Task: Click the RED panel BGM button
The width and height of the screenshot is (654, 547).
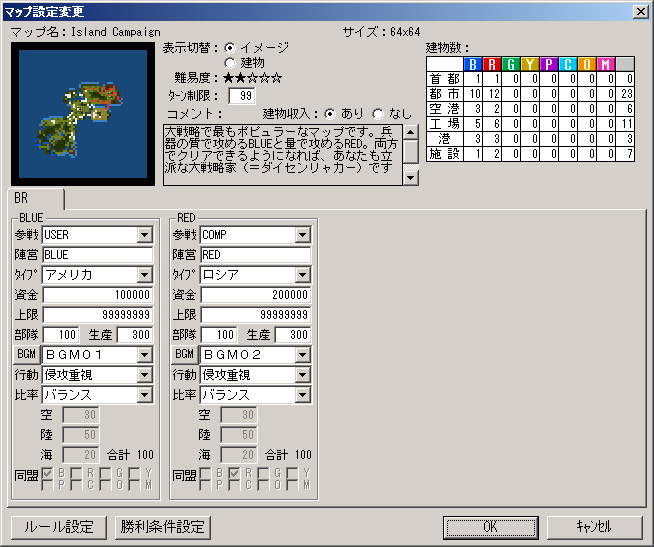Action: [185, 355]
